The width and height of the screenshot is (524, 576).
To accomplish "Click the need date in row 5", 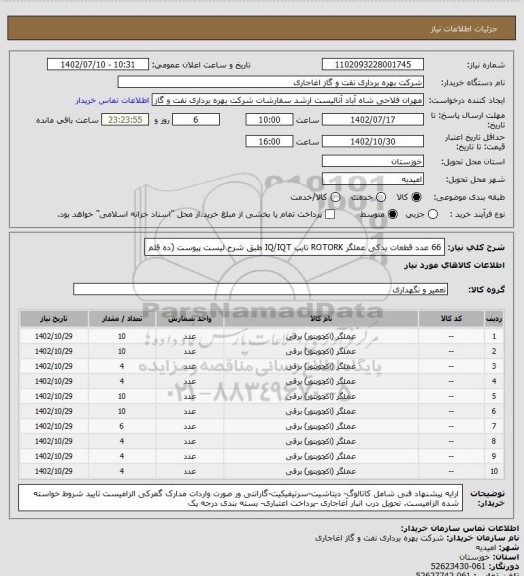I will click(54, 396).
